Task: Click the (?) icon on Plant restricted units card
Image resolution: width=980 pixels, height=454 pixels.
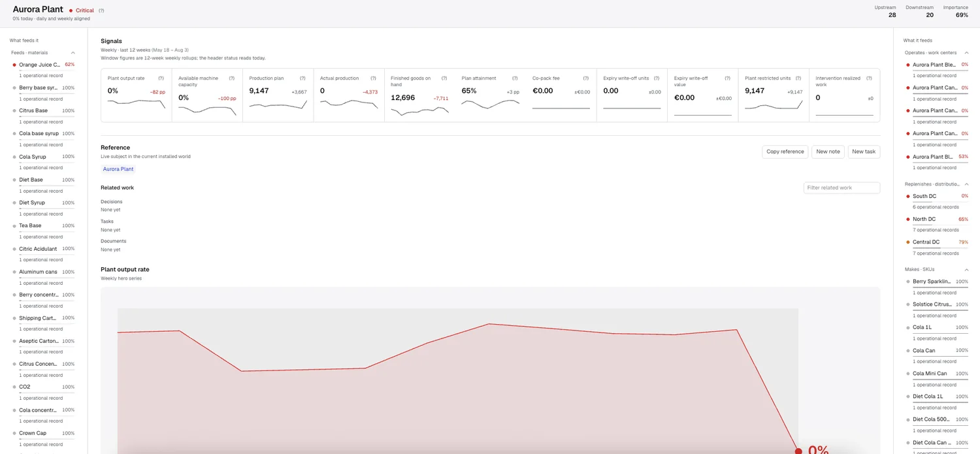Action: (798, 78)
